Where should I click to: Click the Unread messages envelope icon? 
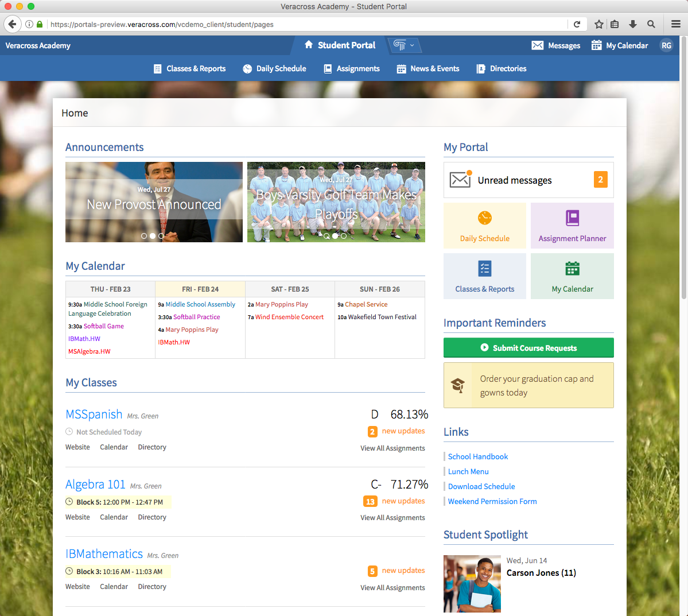[x=460, y=179]
